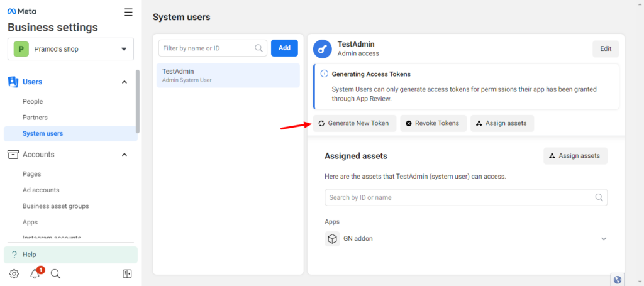Click the GN addon app cube icon

[332, 239]
